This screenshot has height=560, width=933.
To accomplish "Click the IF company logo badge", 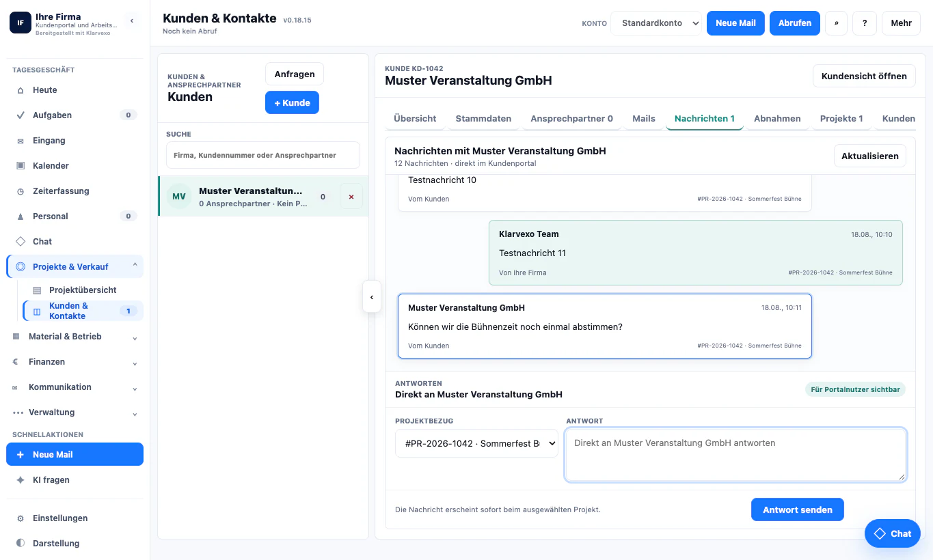I will pyautogui.click(x=21, y=23).
